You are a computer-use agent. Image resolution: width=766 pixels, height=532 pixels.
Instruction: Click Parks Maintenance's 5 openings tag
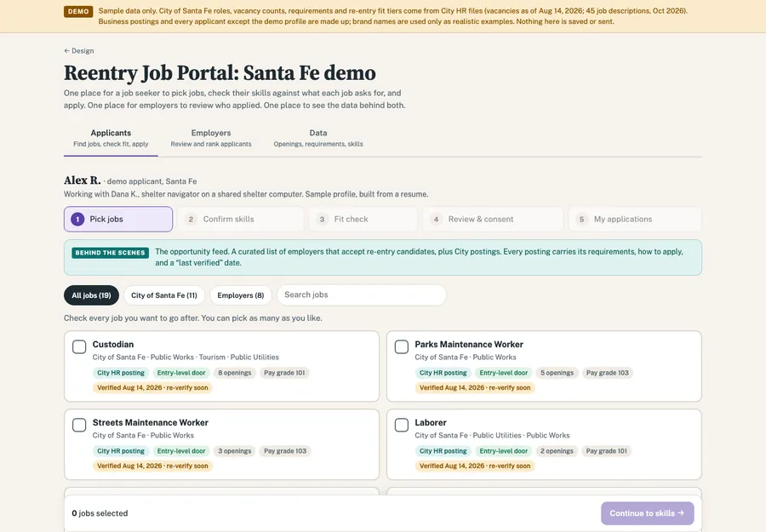click(x=557, y=373)
